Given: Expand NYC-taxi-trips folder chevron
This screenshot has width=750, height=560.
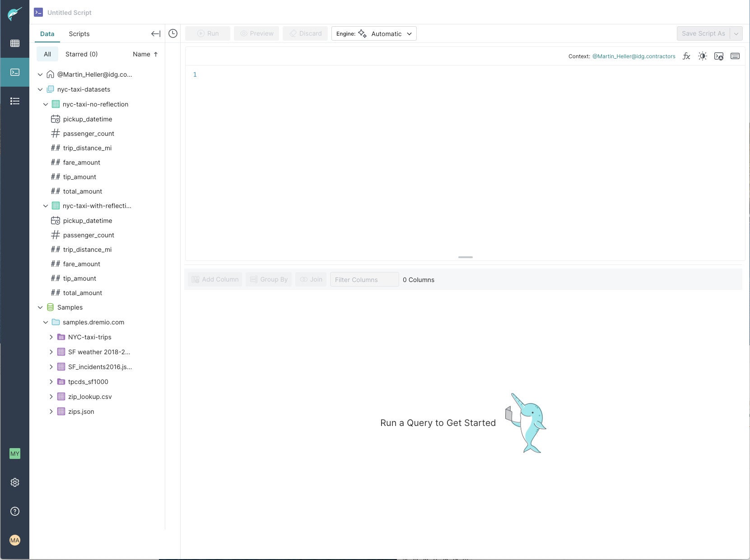Looking at the screenshot, I should (51, 337).
